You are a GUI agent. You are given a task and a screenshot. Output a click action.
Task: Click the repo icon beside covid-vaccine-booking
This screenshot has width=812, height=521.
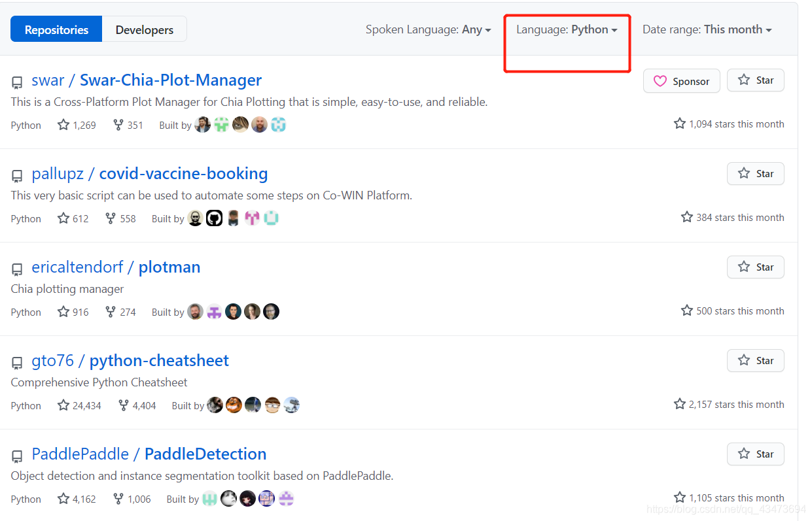coord(17,176)
